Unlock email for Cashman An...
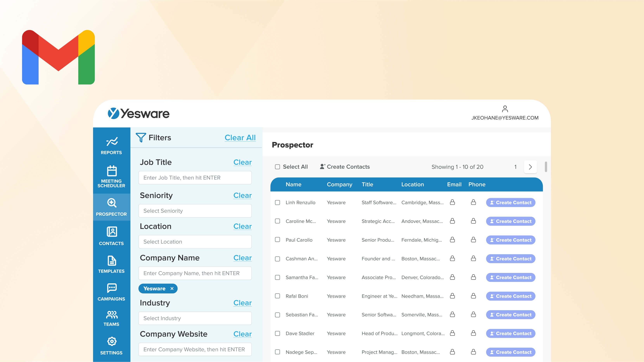This screenshot has height=362, width=644. pyautogui.click(x=452, y=258)
